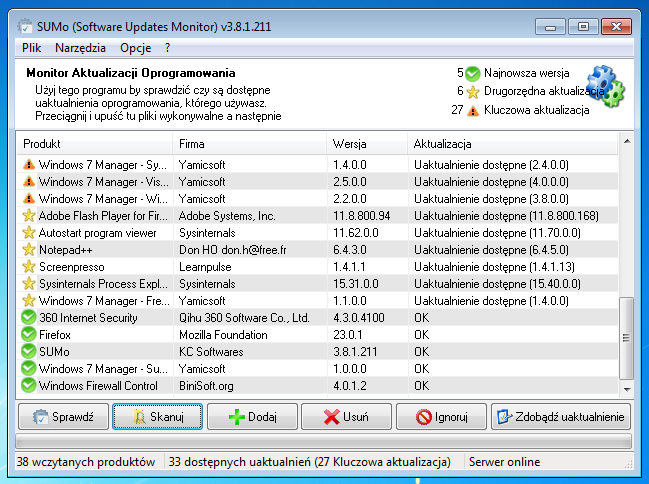Click the blue and green gears logo
The width and height of the screenshot is (649, 484).
click(x=606, y=87)
